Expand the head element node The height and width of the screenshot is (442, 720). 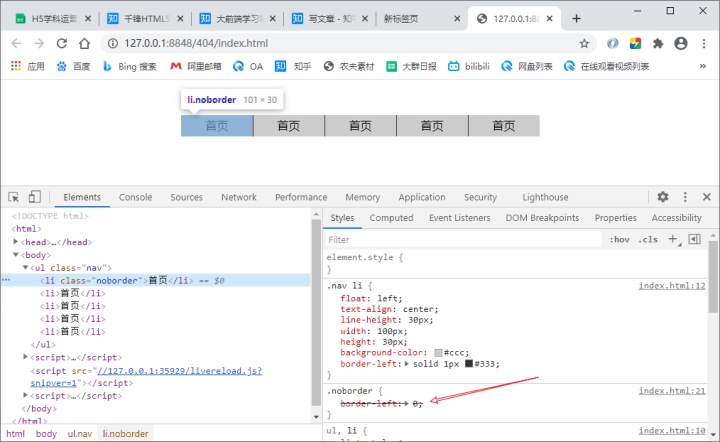tap(16, 241)
